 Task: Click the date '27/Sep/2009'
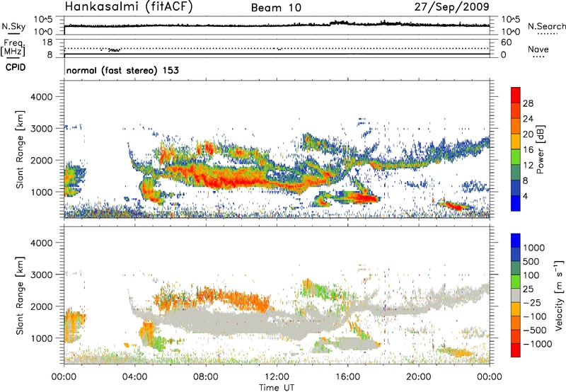[451, 7]
